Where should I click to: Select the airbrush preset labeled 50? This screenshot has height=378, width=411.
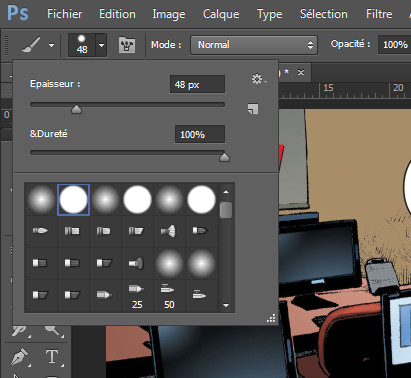[169, 296]
